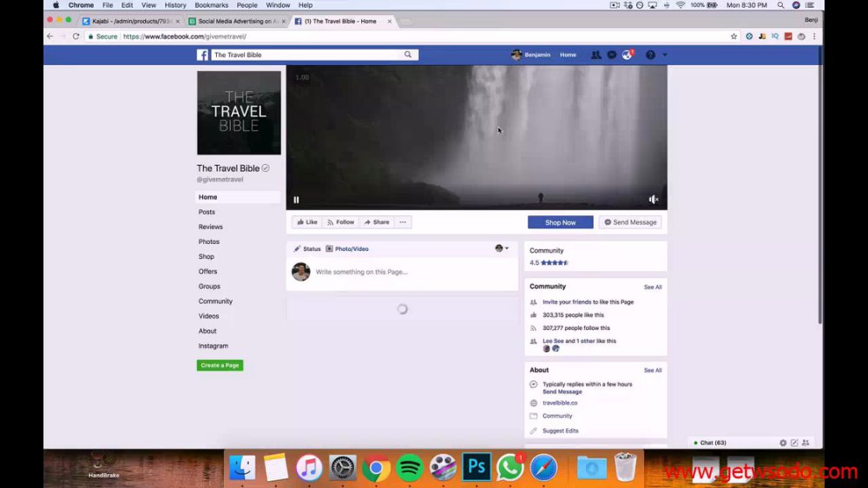868x488 pixels.
Task: Open Spotify from the dock
Action: click(410, 467)
